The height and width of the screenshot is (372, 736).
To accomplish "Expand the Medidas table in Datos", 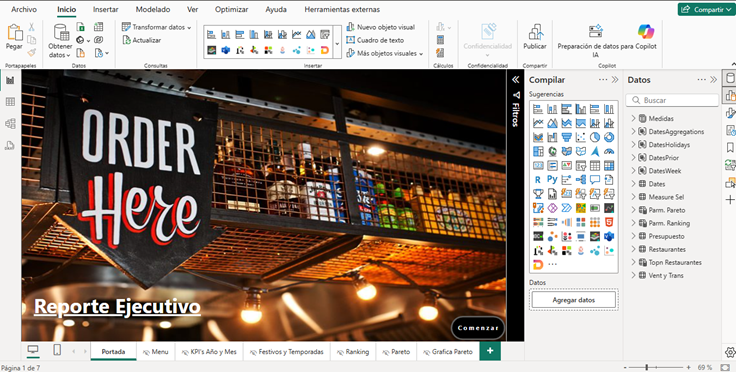I will pyautogui.click(x=633, y=118).
